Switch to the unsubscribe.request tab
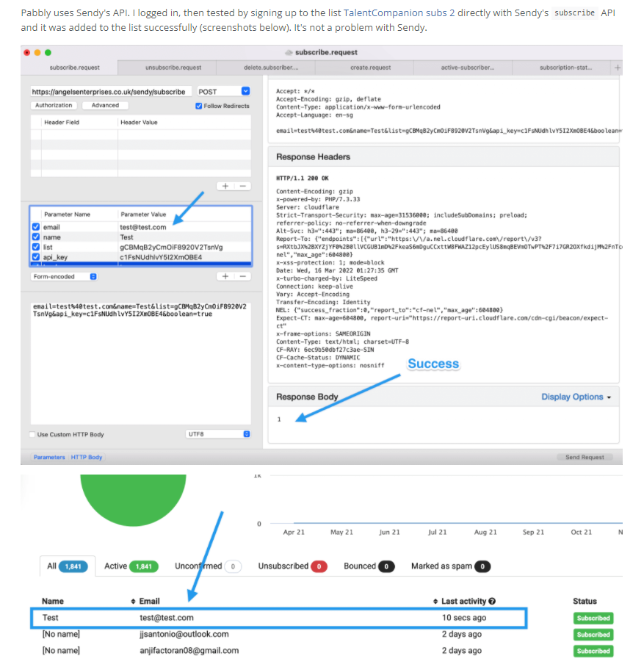The height and width of the screenshot is (667, 644). (x=173, y=68)
